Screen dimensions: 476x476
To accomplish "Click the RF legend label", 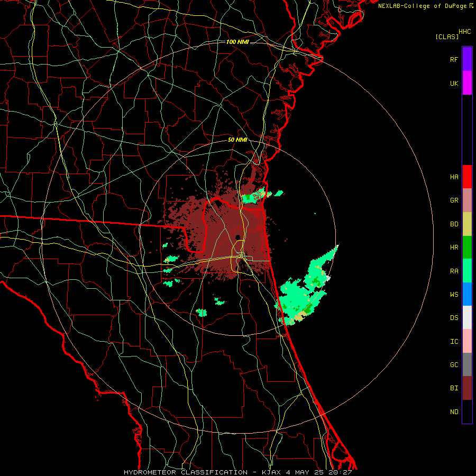I will point(454,59).
